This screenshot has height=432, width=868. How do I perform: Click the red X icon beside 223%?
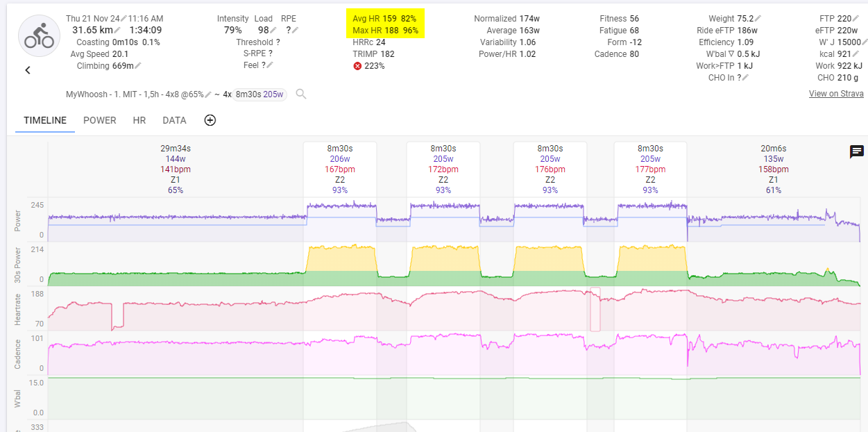(357, 66)
